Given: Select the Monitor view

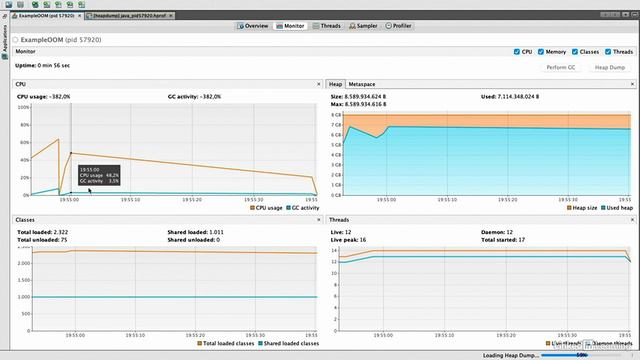Looking at the screenshot, I should coord(290,26).
